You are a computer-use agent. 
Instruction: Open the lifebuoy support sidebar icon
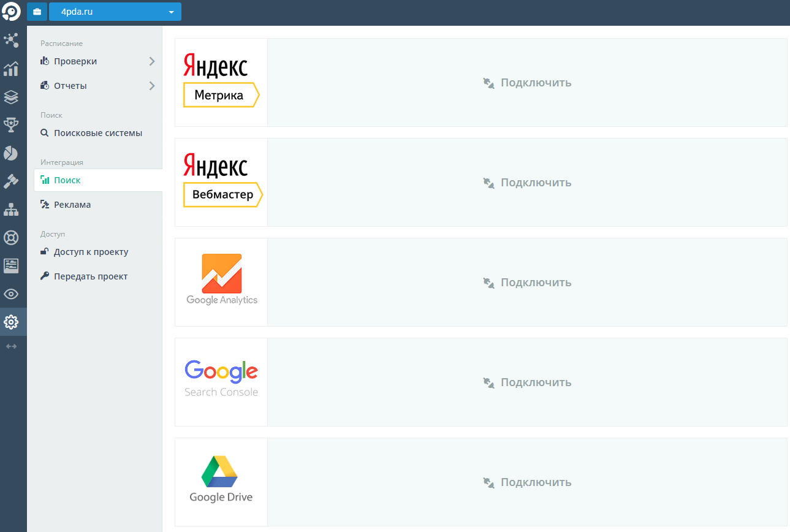click(11, 237)
